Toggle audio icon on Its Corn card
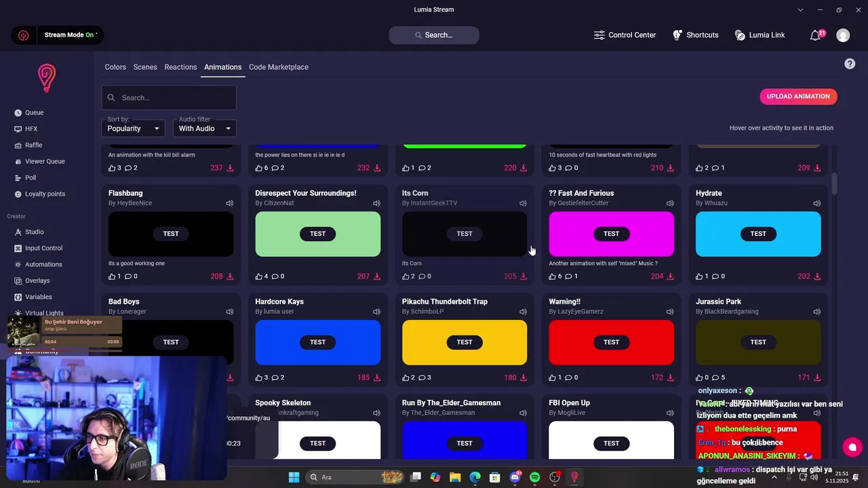The image size is (868, 488). click(x=523, y=203)
